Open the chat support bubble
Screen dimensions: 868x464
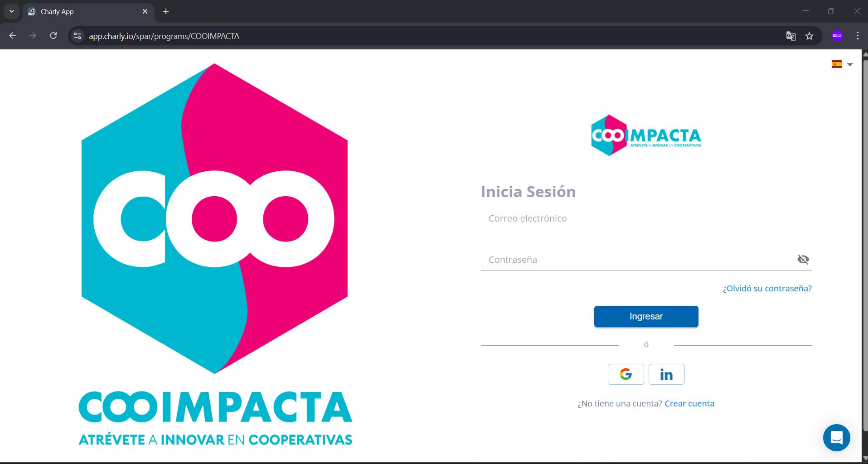coord(836,438)
